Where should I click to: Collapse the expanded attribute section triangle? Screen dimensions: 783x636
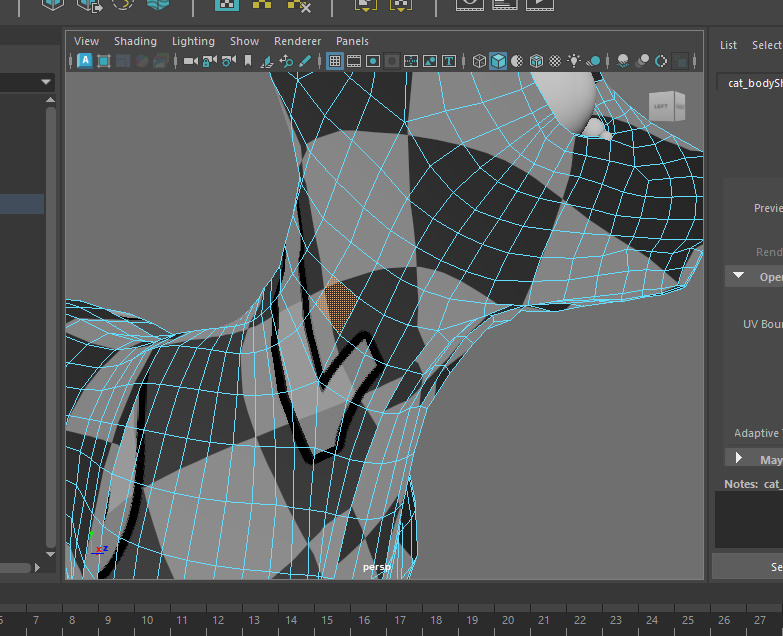(x=739, y=276)
